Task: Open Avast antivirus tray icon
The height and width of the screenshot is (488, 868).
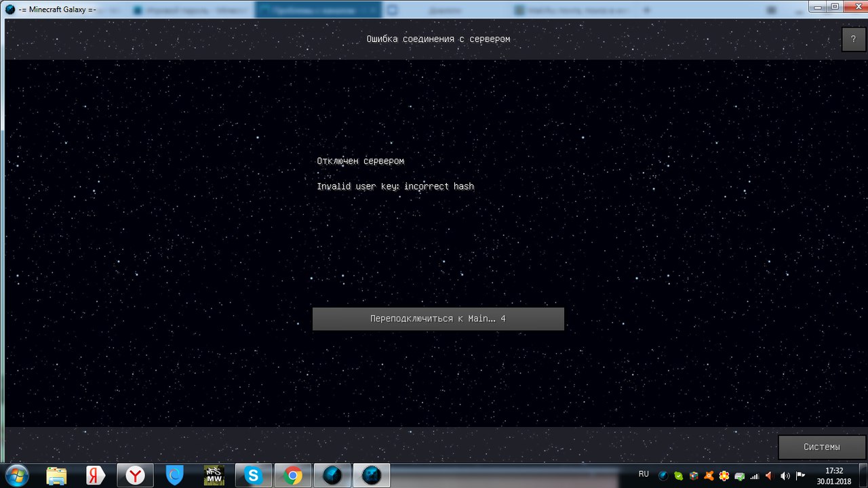Action: (x=709, y=476)
